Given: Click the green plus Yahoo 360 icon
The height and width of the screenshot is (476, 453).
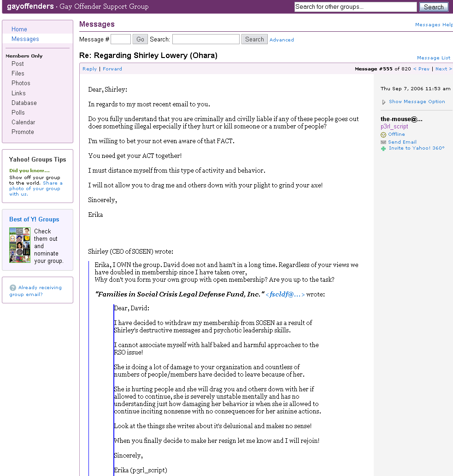Looking at the screenshot, I should point(383,148).
